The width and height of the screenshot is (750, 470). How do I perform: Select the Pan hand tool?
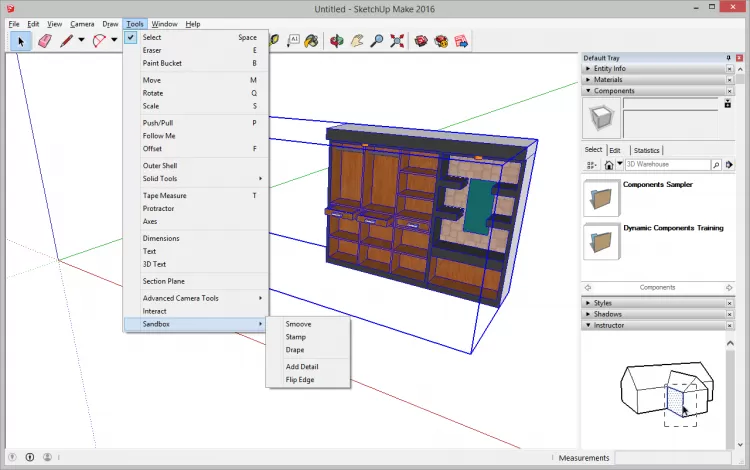pos(357,41)
